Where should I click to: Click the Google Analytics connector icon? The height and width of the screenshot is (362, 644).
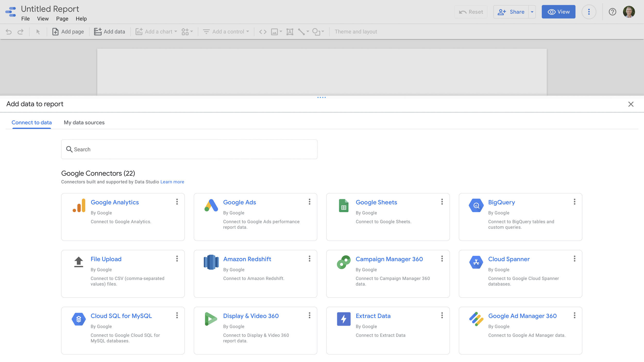tap(78, 205)
